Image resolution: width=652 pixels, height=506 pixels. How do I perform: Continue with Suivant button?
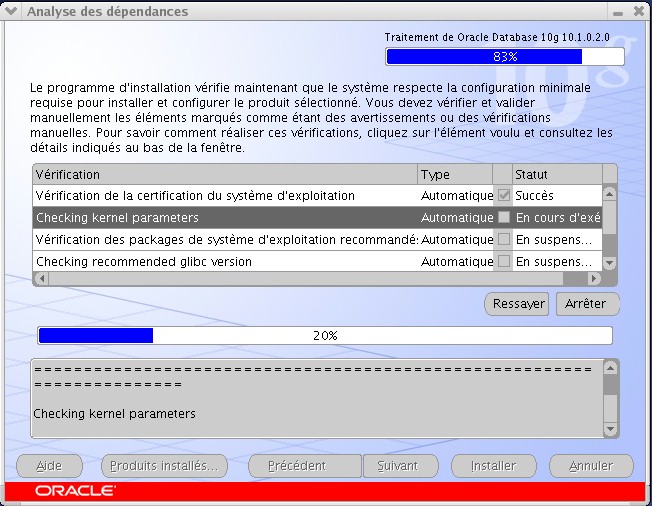coord(400,466)
